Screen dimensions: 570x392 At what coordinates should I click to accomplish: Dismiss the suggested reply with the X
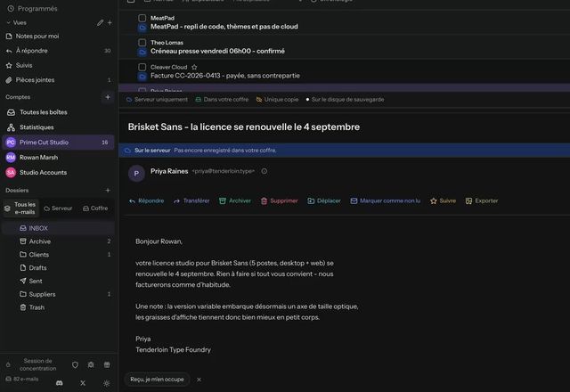(x=199, y=380)
